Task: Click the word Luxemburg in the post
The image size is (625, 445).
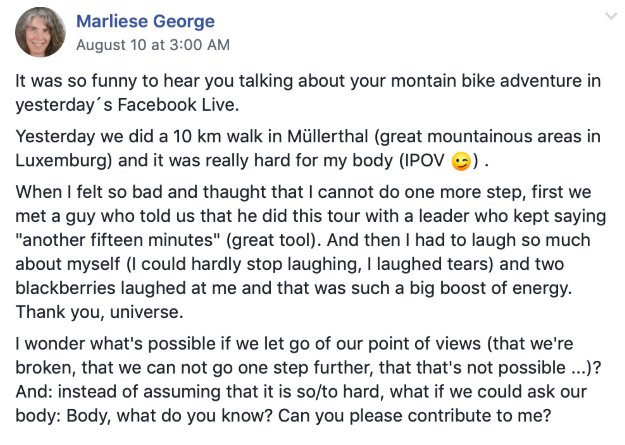Action: (63, 161)
